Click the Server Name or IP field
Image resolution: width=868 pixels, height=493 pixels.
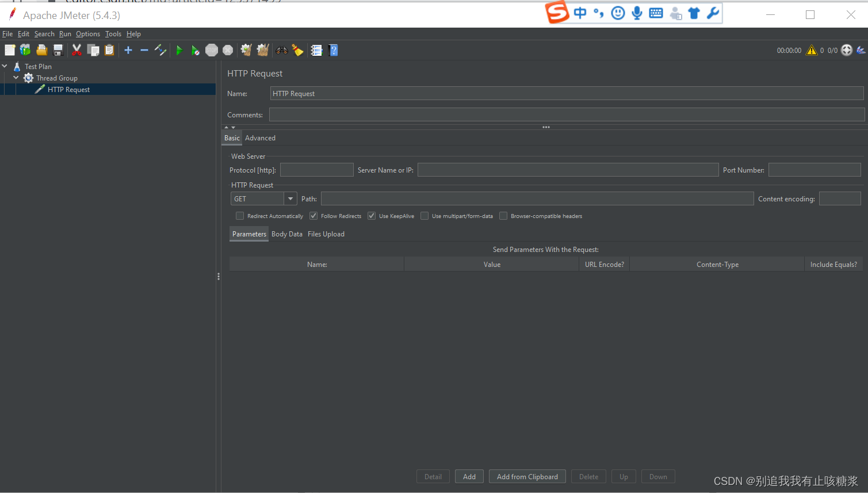click(x=568, y=170)
